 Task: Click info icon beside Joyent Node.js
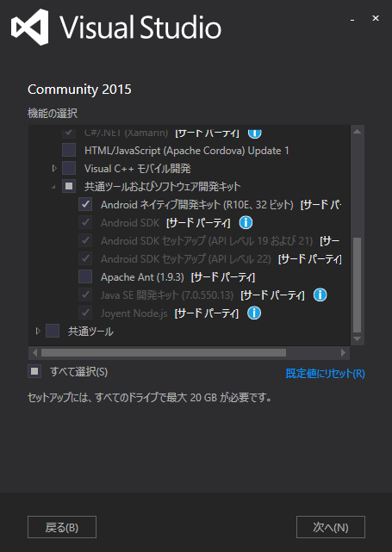coord(254,313)
